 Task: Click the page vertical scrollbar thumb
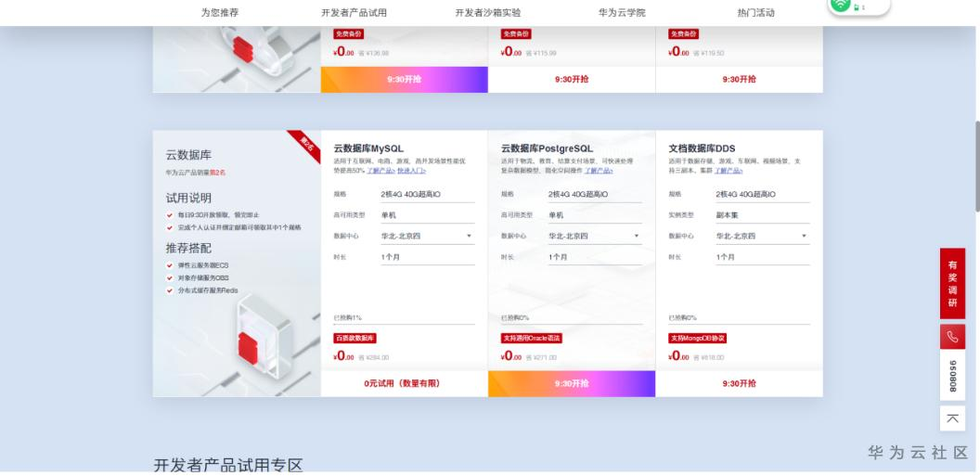point(977,166)
